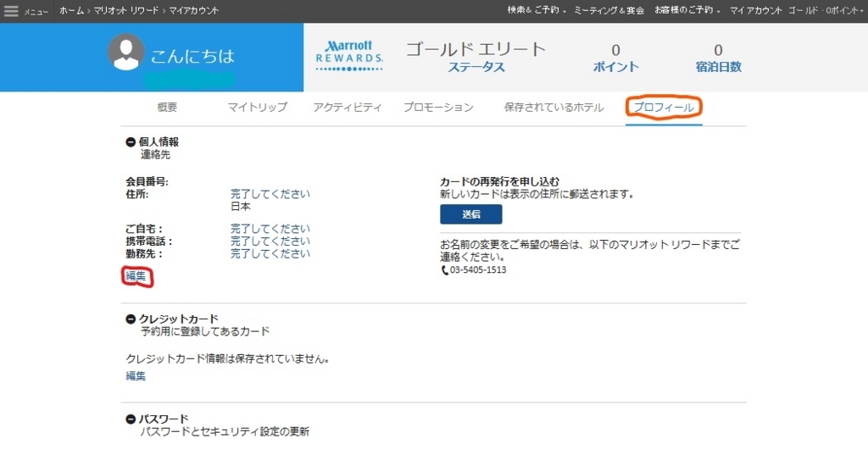Select the プロフィール tab
Screen dimensions: 868x455
coord(664,108)
